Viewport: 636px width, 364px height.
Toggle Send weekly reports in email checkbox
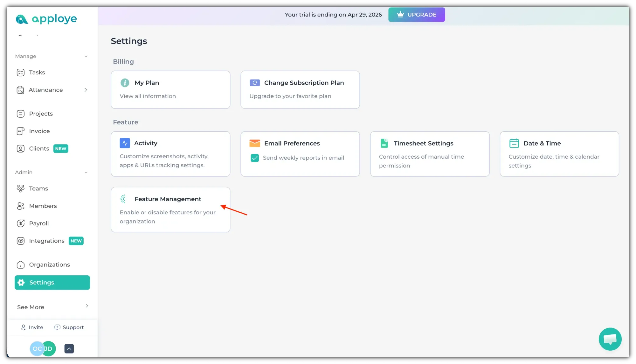click(255, 158)
